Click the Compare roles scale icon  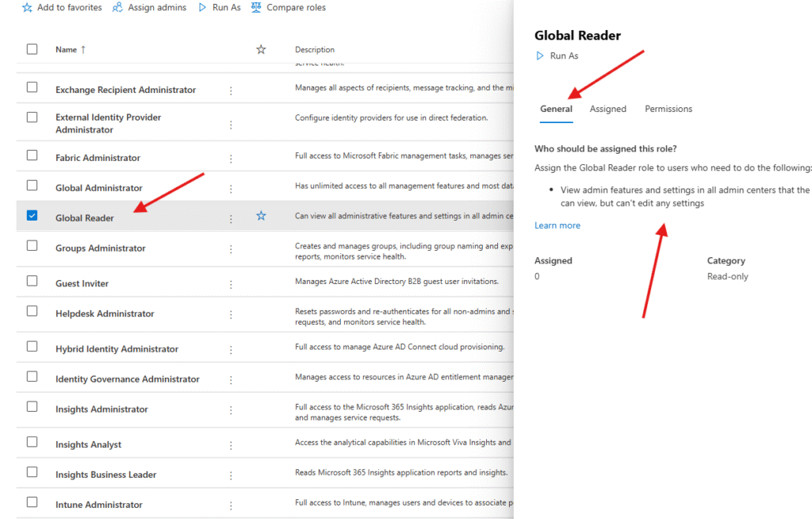(255, 7)
